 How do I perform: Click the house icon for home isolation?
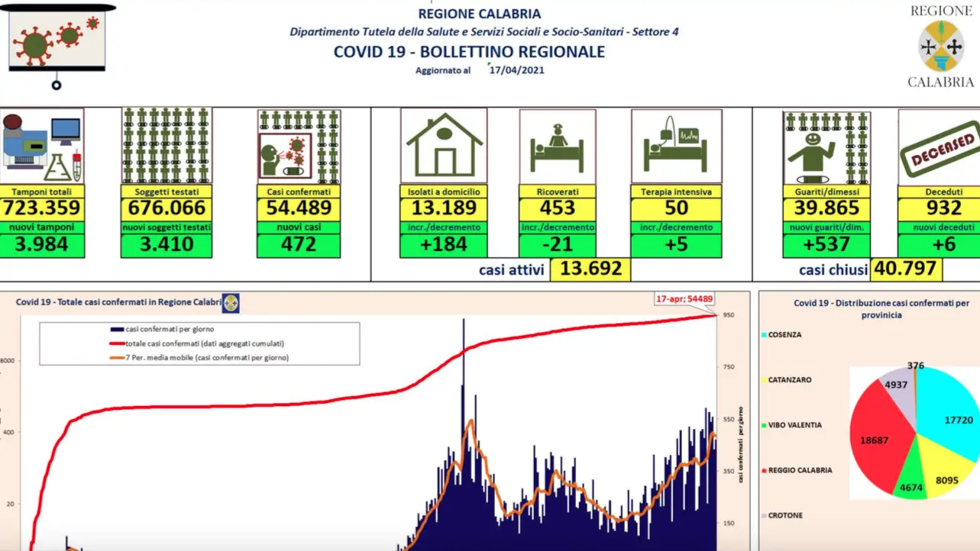pyautogui.click(x=444, y=146)
